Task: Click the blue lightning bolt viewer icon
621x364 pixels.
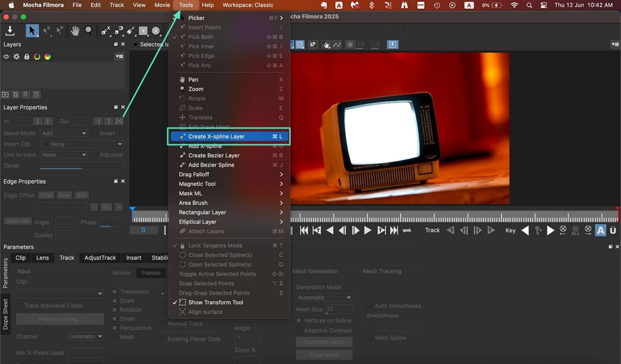Action: (393, 44)
